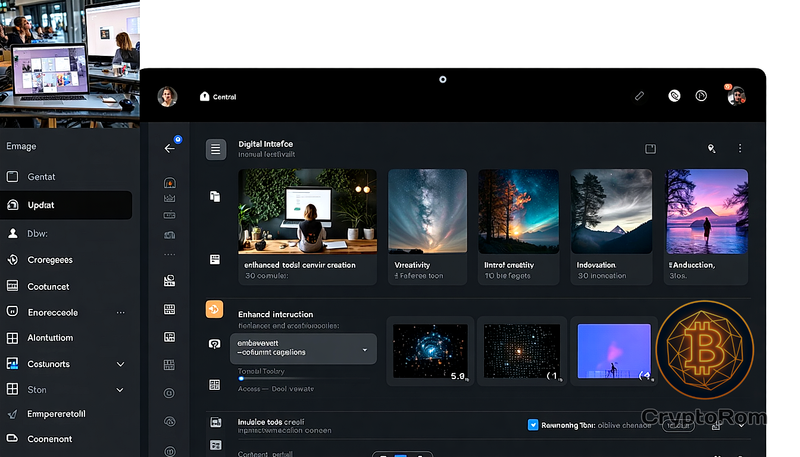
Task: Select Gentat in the left sidebar
Action: 66,177
